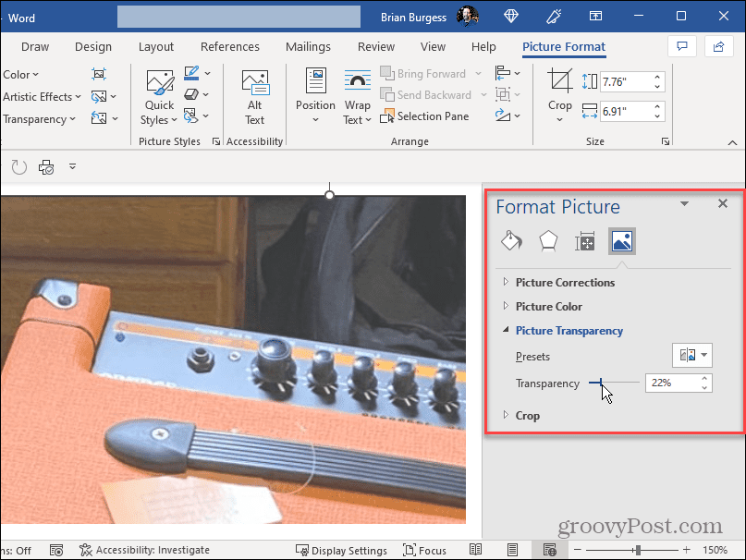This screenshot has height=560, width=746.
Task: Open the transparency Presets dropdown
Action: pos(691,356)
